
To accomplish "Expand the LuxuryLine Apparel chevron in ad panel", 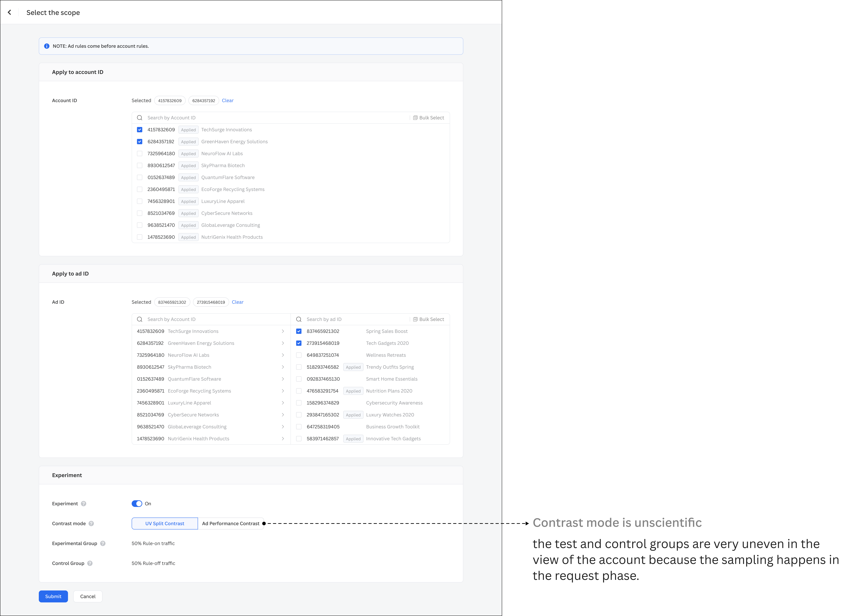I will [283, 403].
